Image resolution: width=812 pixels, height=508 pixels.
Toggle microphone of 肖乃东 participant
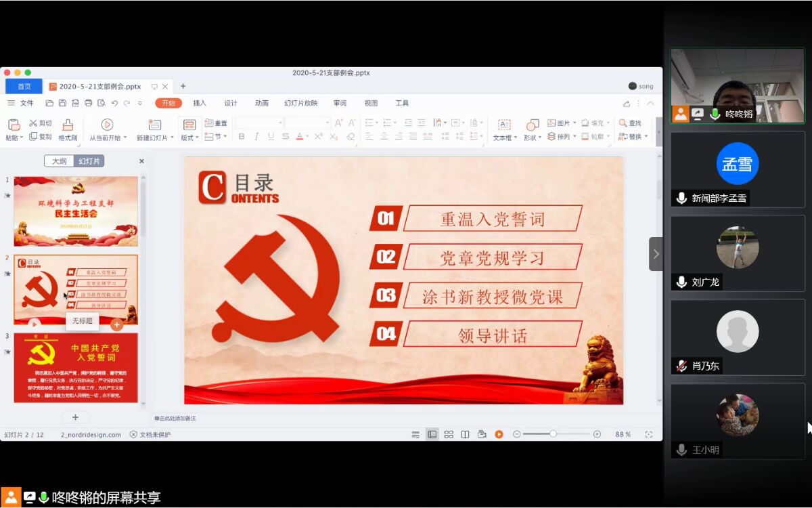point(681,366)
